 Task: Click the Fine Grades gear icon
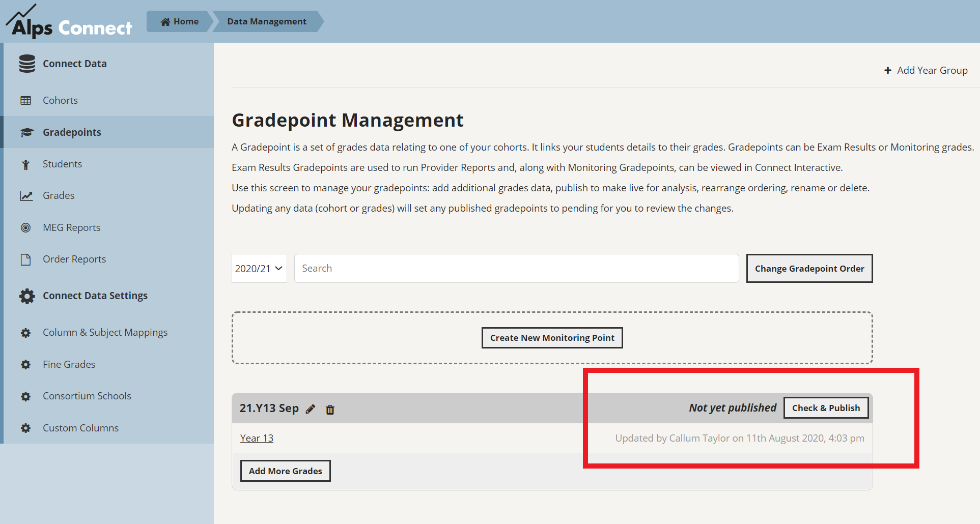[25, 365]
